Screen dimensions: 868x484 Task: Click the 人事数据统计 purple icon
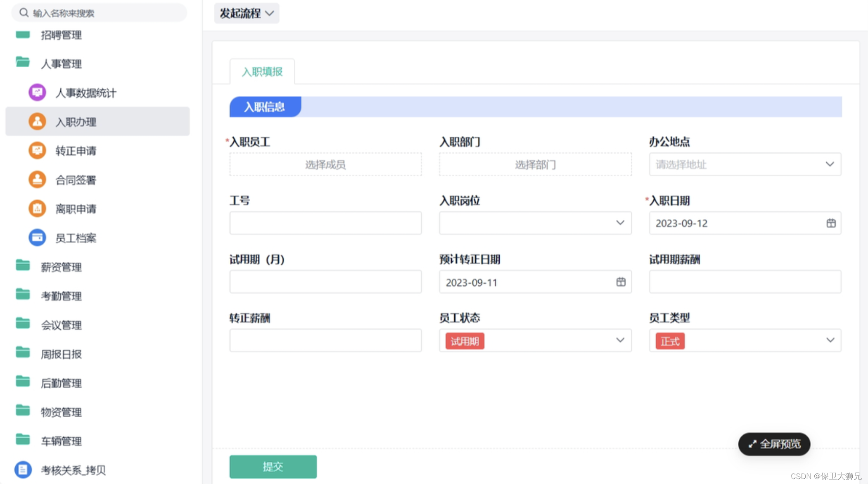37,93
